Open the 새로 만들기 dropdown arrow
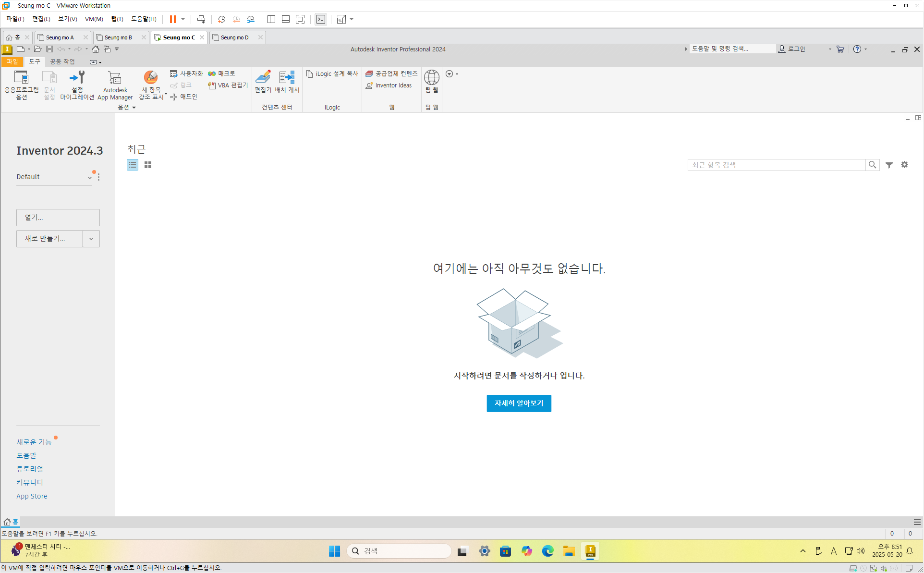Viewport: 924px width, 573px height. point(91,239)
